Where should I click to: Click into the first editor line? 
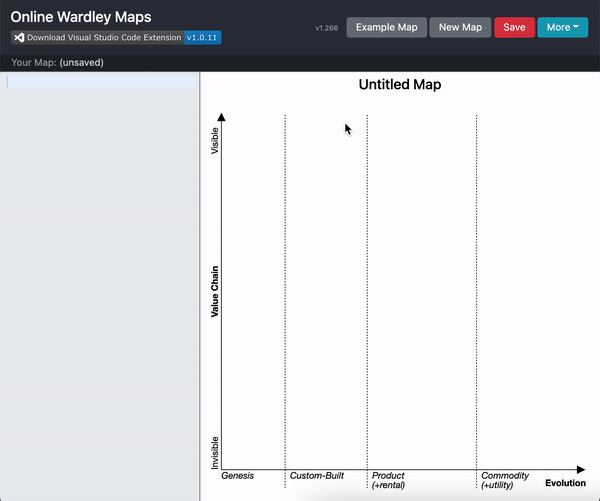[101, 82]
